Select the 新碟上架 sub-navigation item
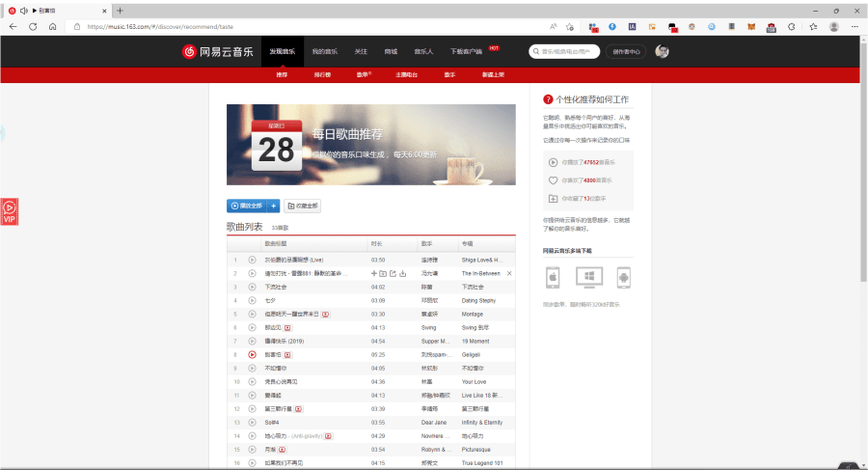The height and width of the screenshot is (470, 868). click(x=493, y=75)
